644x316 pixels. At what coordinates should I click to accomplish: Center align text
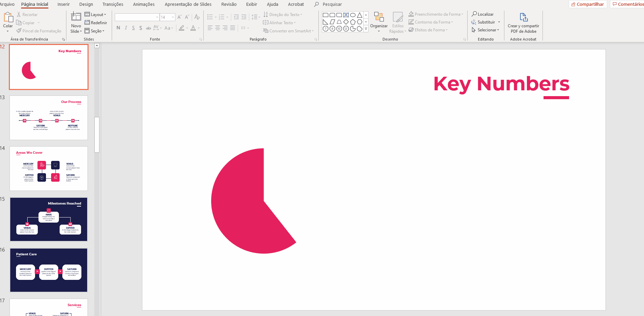[218, 28]
